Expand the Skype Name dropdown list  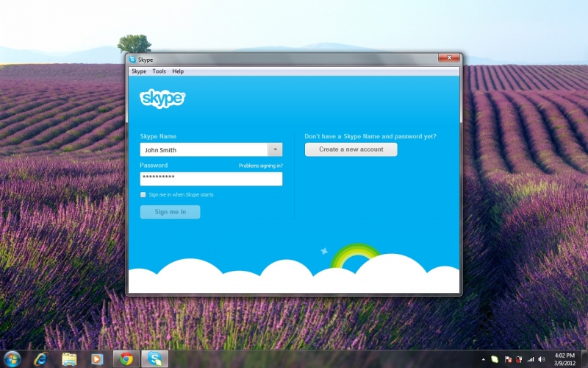point(275,149)
